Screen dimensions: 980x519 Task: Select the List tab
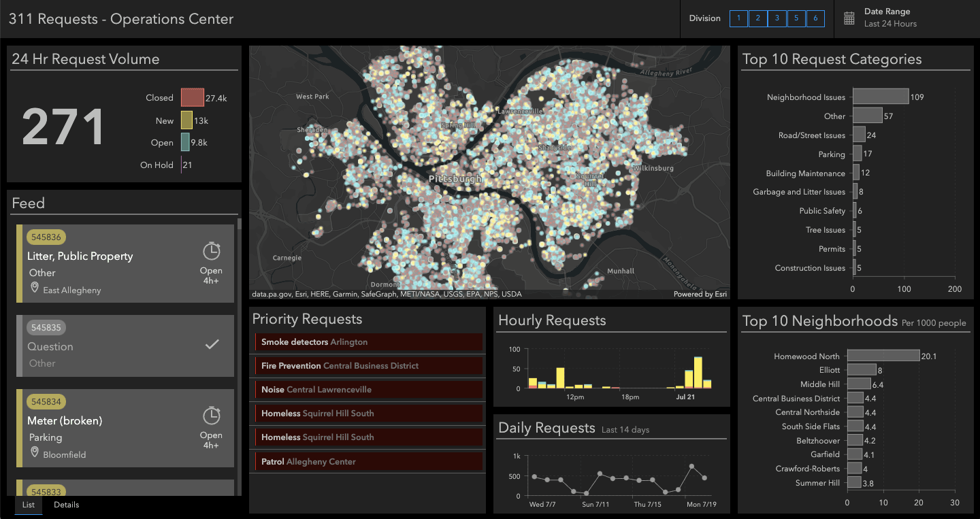(28, 505)
